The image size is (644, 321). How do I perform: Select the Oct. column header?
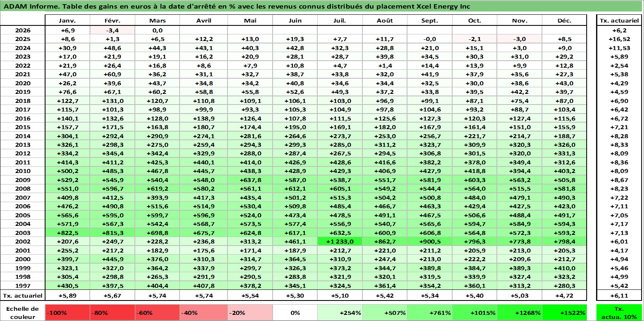tap(475, 20)
